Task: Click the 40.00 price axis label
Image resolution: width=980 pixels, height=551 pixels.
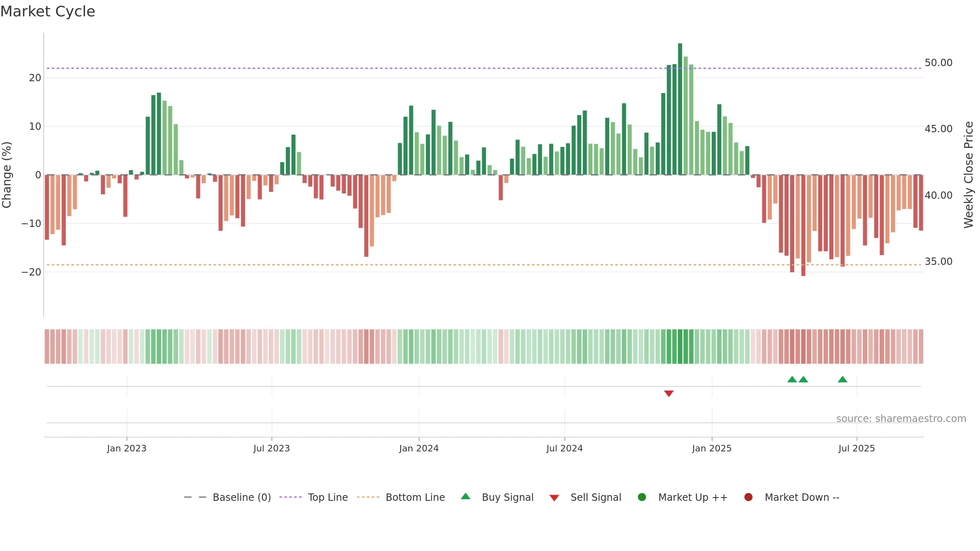Action: click(938, 196)
